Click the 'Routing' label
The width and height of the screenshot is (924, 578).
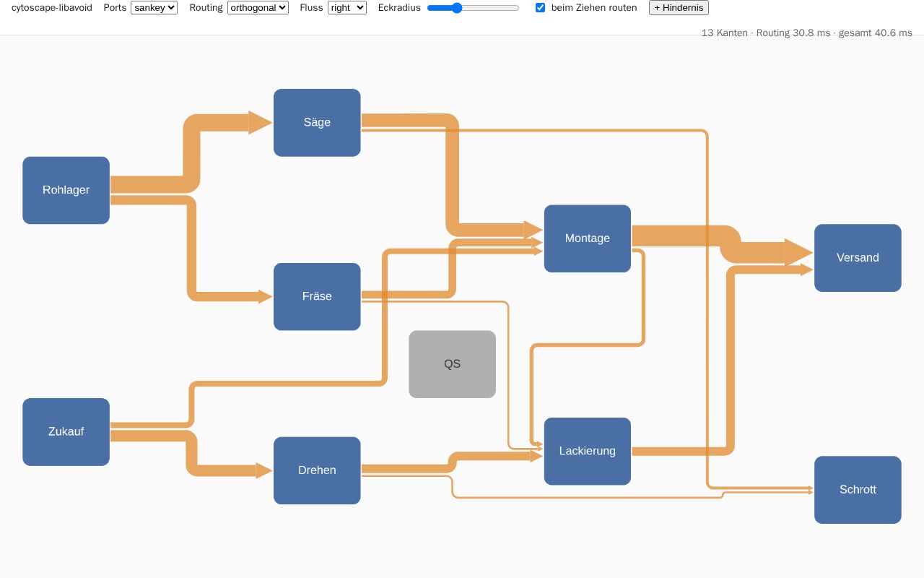206,8
